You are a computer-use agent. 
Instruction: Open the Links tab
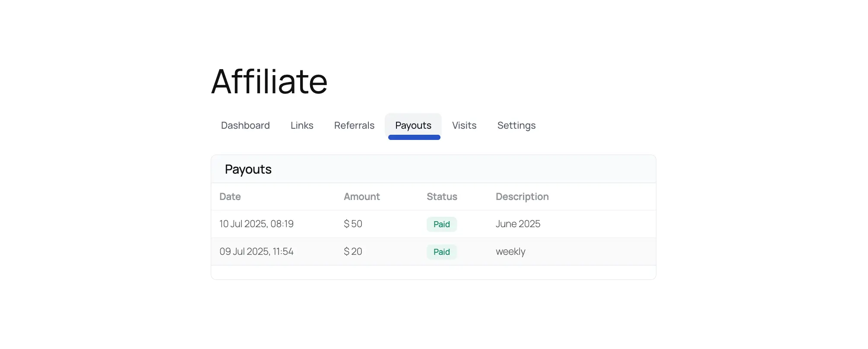302,126
